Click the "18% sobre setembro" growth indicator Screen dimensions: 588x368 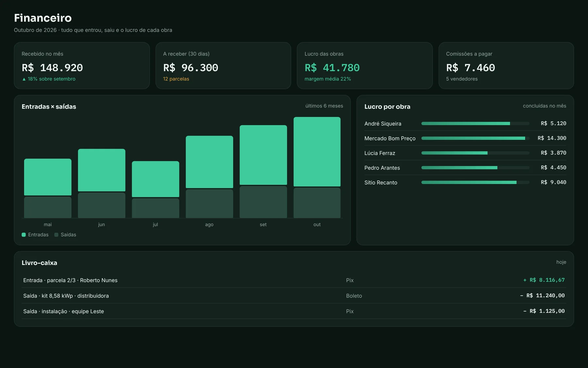tap(49, 79)
